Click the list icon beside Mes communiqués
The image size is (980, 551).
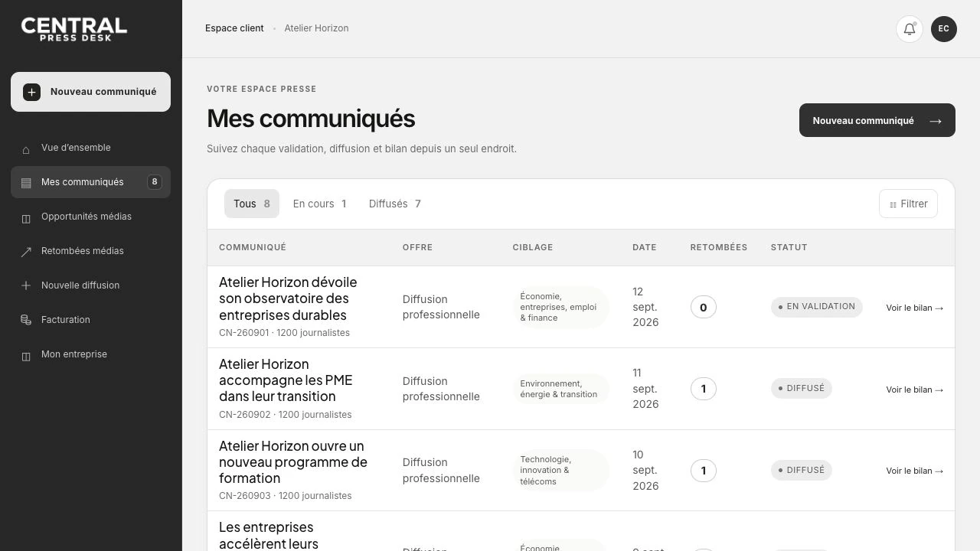coord(26,183)
